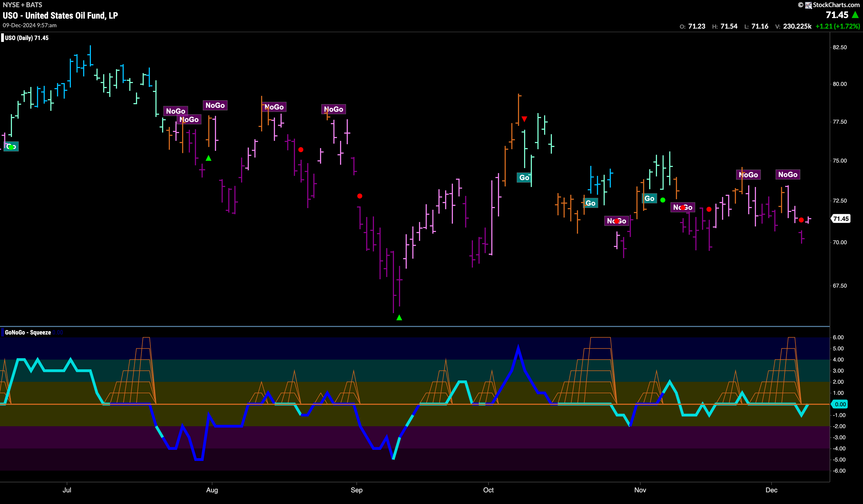Click the 67.50 price axis label
This screenshot has height=504, width=863.
tap(840, 286)
